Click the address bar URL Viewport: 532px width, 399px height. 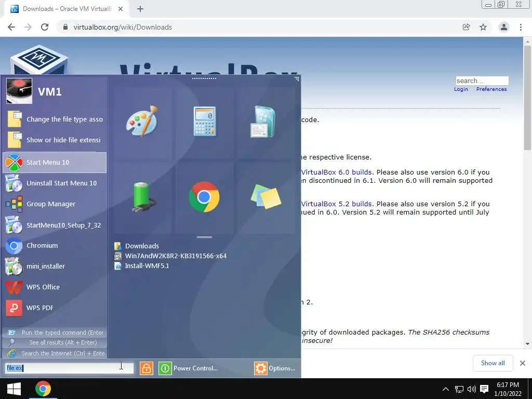coord(123,27)
